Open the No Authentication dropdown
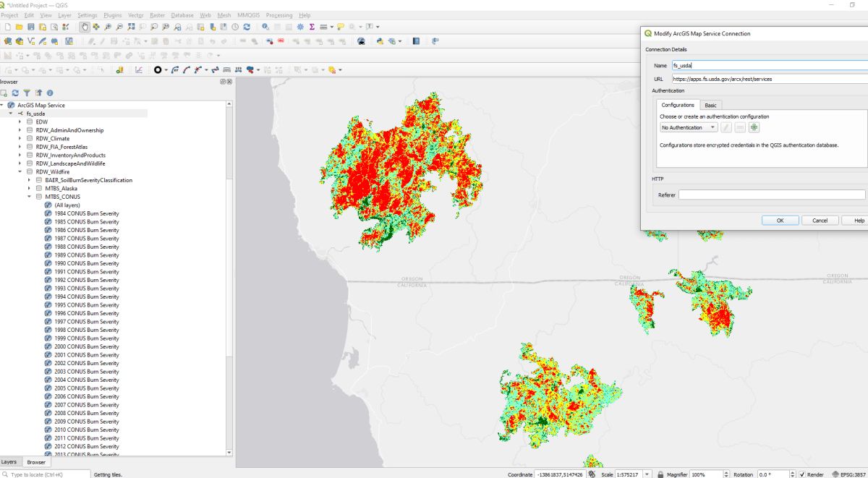 tap(689, 127)
